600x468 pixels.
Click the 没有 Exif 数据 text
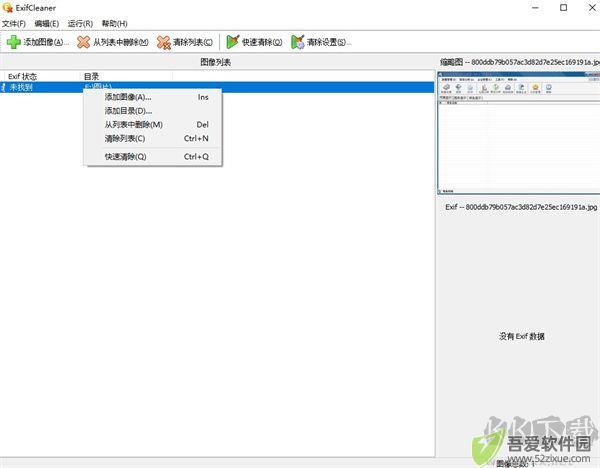click(x=522, y=336)
